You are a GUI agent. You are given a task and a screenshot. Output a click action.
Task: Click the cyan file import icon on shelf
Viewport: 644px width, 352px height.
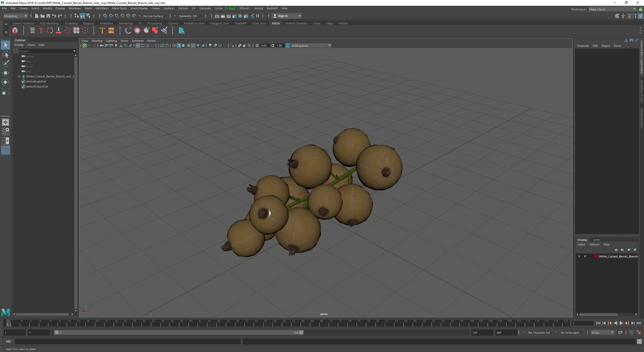click(x=181, y=31)
